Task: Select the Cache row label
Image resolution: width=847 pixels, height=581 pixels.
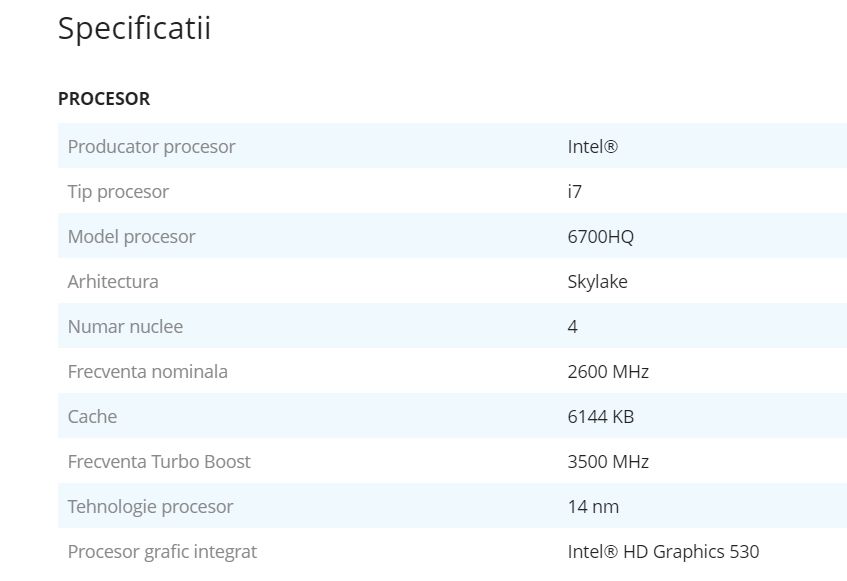Action: point(92,417)
